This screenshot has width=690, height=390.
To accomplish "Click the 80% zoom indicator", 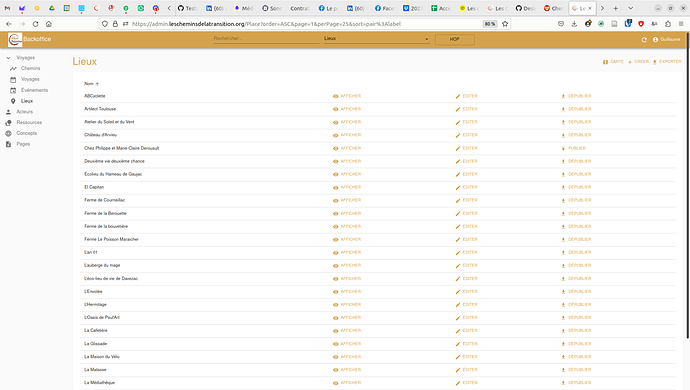I will pos(490,24).
